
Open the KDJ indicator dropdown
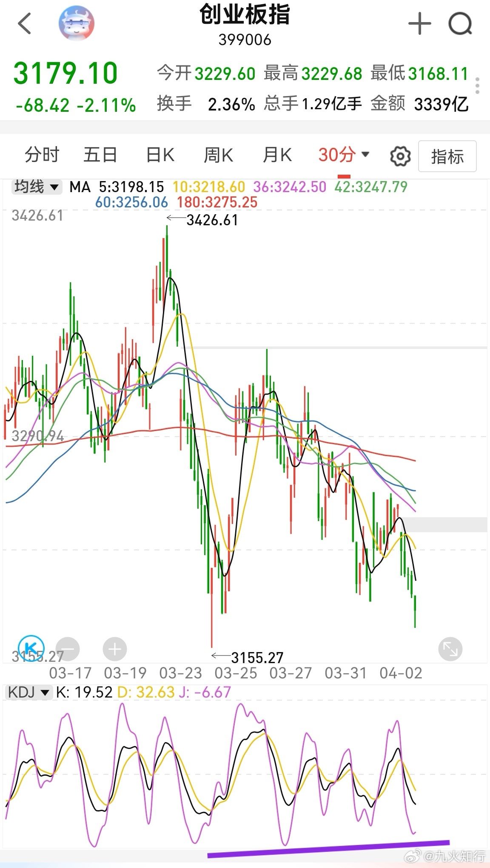pos(28,692)
